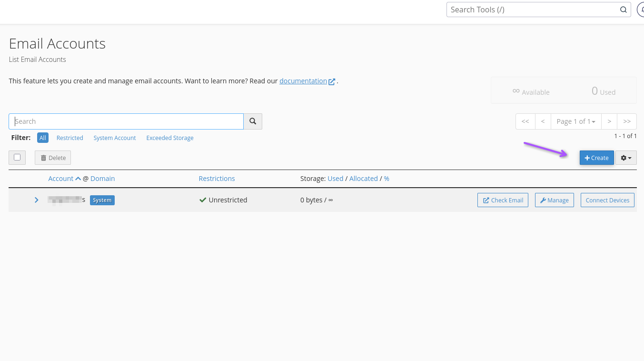This screenshot has height=361, width=644.
Task: Select the System Account filter
Action: coord(115,138)
